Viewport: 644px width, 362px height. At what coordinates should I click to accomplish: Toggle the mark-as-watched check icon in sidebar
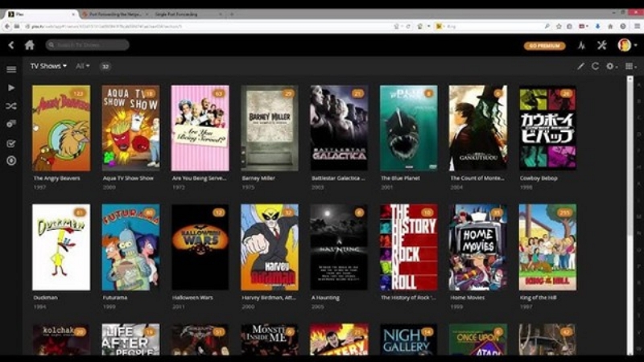click(11, 143)
